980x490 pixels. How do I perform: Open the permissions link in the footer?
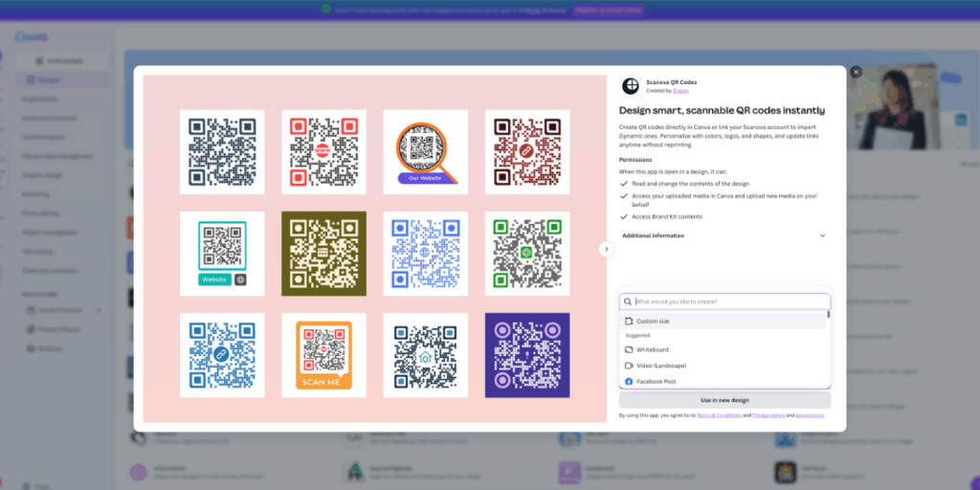[x=809, y=415]
